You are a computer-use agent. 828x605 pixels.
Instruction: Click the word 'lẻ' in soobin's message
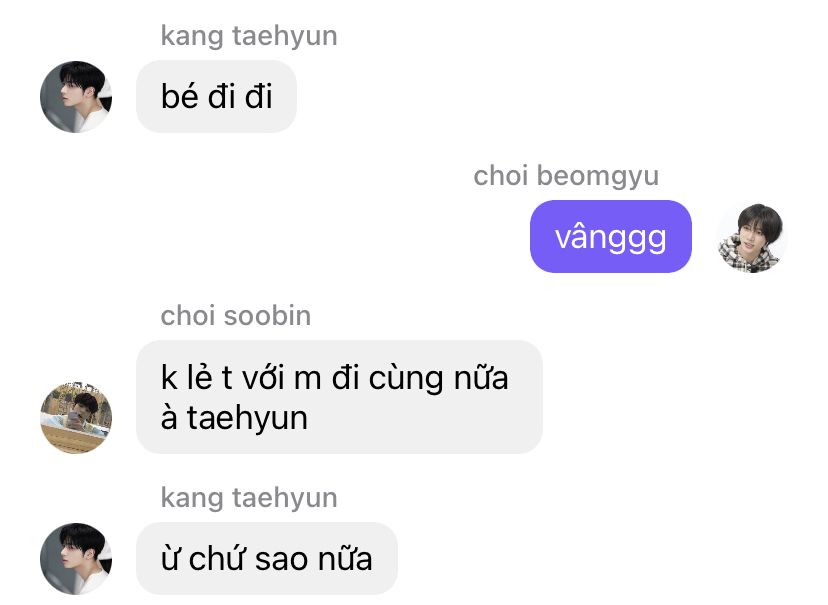click(199, 377)
